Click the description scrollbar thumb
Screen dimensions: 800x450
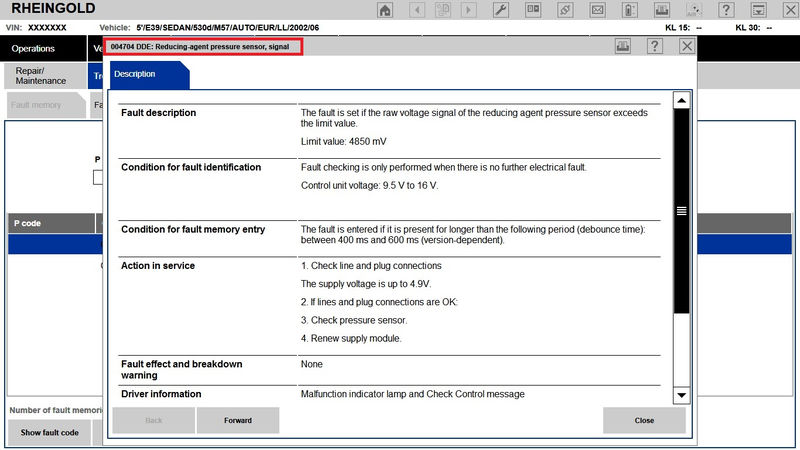(x=681, y=211)
